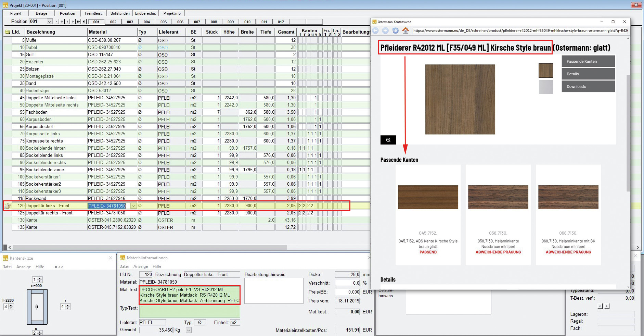644x336 pixels.
Task: Increase the right edge (r) stepper value
Action: (x=68, y=305)
